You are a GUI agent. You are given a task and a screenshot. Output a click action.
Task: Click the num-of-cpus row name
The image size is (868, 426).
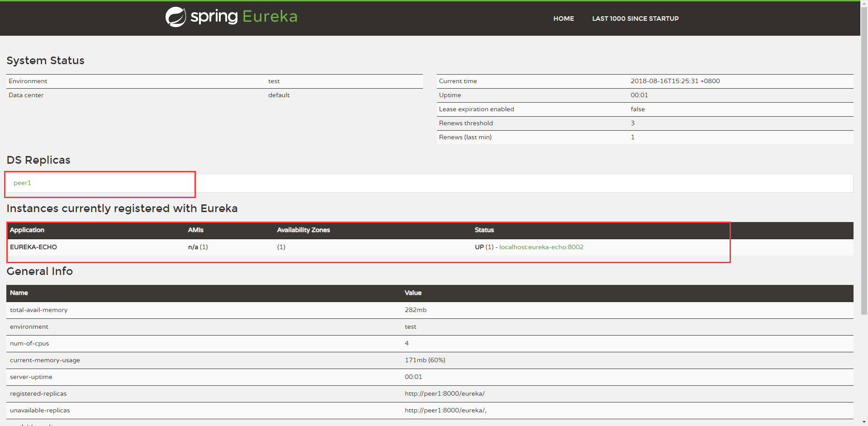coord(29,343)
